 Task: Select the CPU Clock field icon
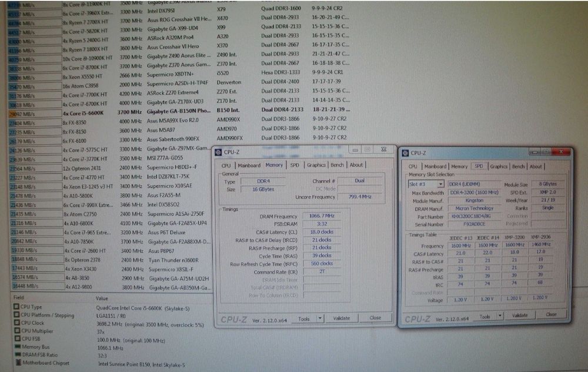(16, 323)
